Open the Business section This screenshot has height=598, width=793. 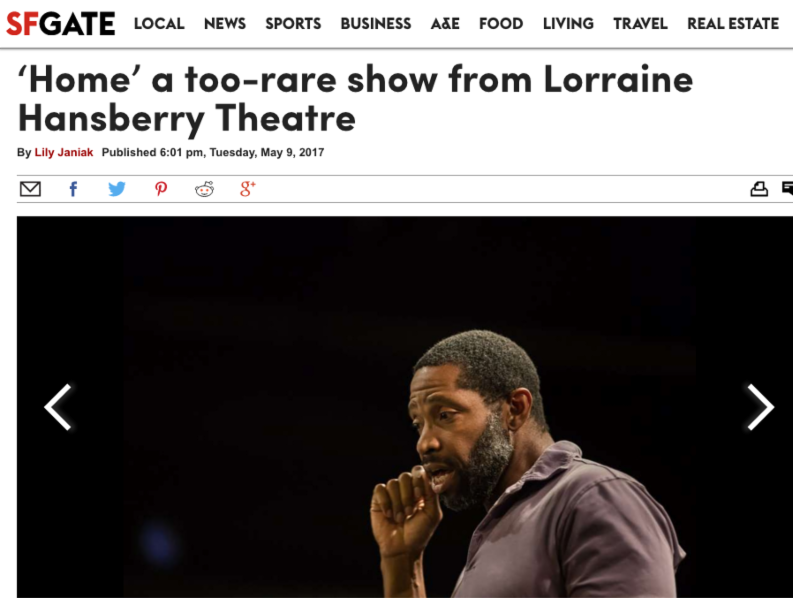pyautogui.click(x=375, y=24)
